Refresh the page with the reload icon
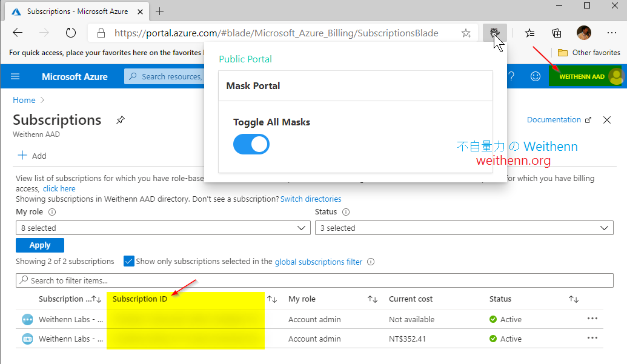 pyautogui.click(x=71, y=33)
